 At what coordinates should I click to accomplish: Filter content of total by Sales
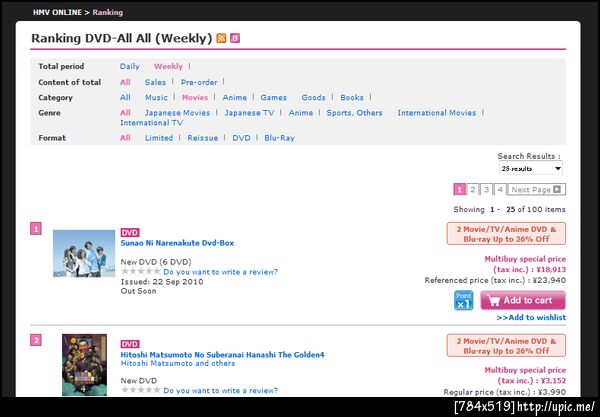[x=155, y=82]
